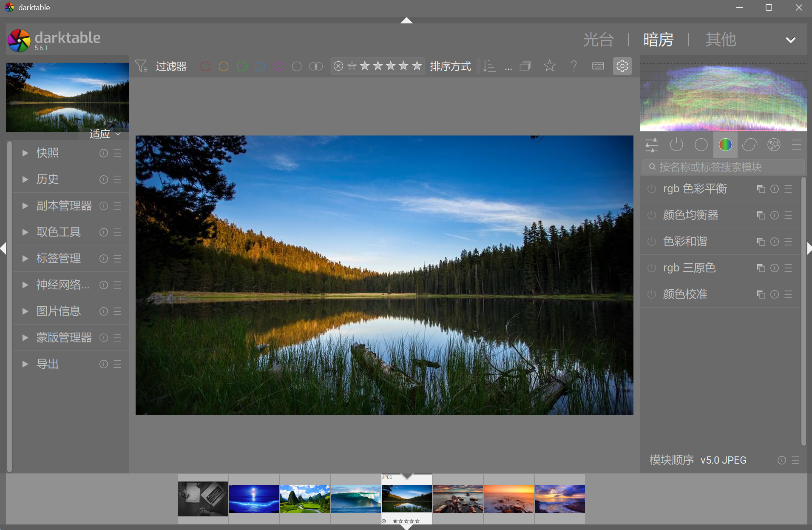Select the laptop grayscale filmstrip thumbnail
Viewport: 812px width, 530px height.
tap(203, 499)
